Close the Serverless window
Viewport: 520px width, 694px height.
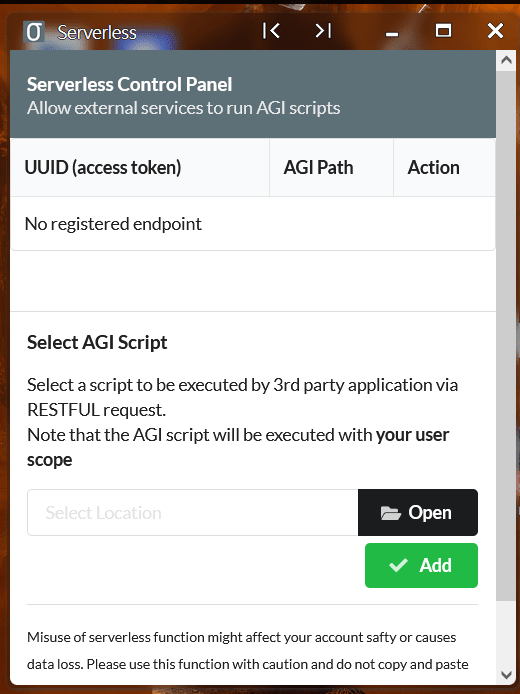tap(495, 31)
